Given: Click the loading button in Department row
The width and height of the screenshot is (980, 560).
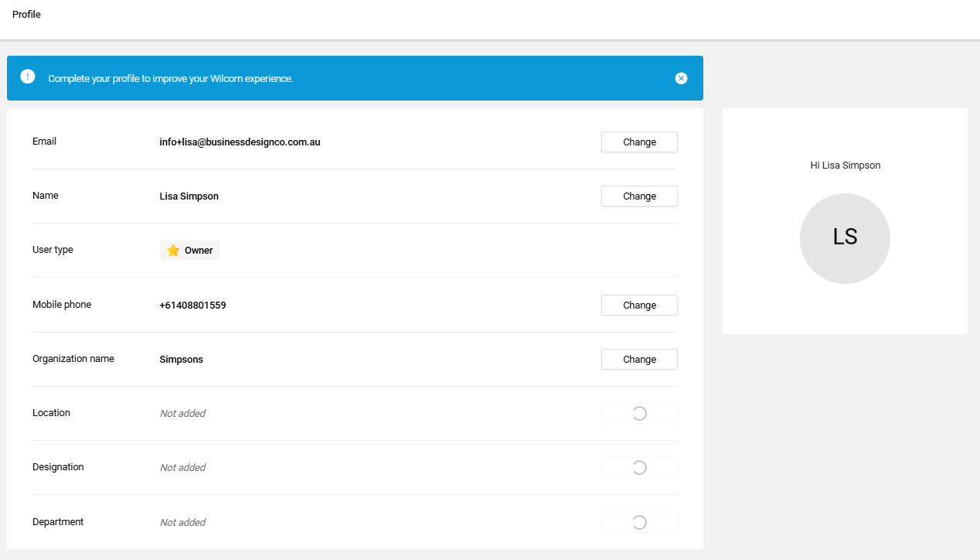Looking at the screenshot, I should point(639,523).
